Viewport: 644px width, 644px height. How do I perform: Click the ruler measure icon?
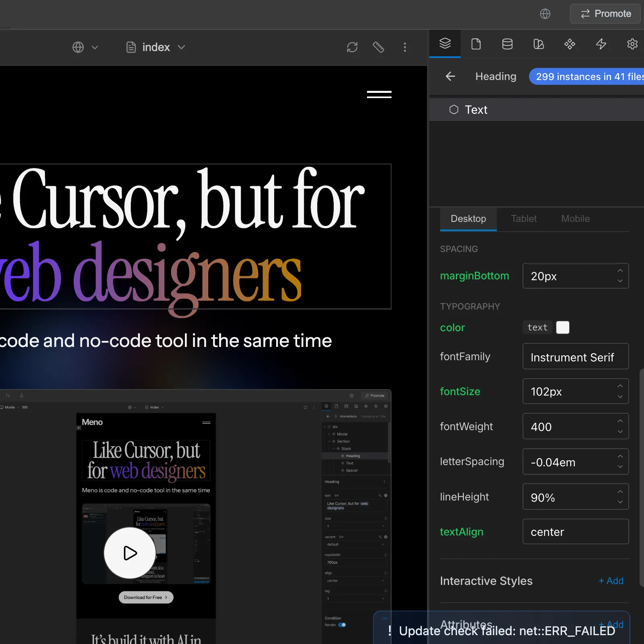[x=378, y=47]
